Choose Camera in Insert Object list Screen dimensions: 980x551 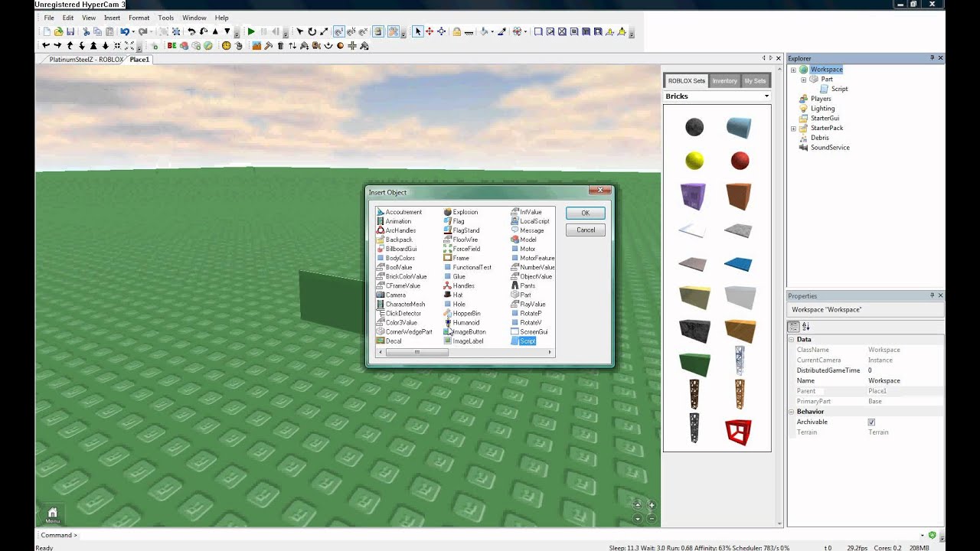[390, 295]
